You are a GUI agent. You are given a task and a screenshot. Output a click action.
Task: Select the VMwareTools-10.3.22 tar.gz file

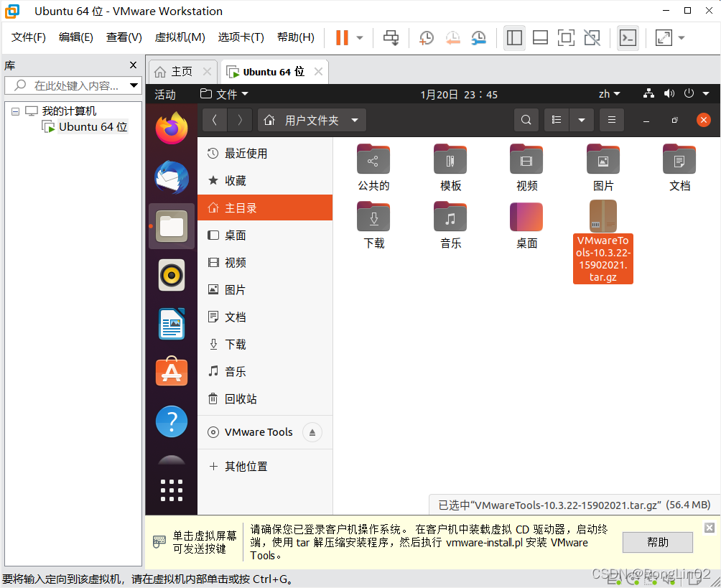click(x=603, y=242)
